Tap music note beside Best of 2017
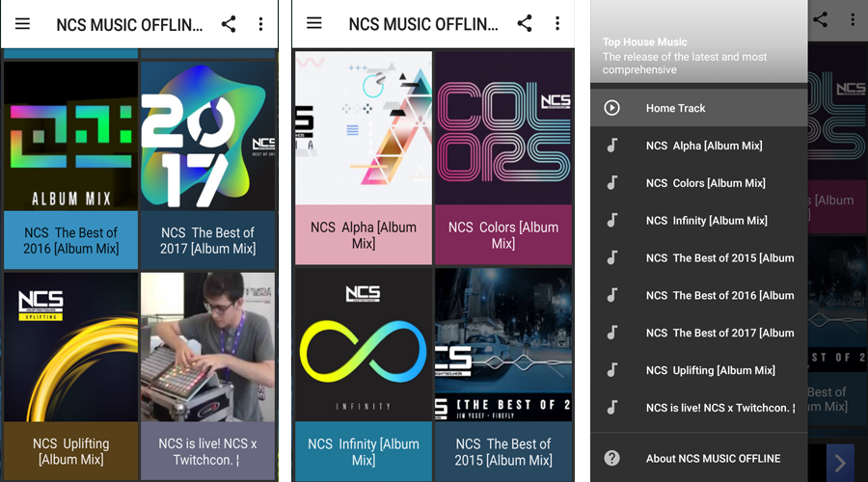The width and height of the screenshot is (868, 482). (x=611, y=334)
